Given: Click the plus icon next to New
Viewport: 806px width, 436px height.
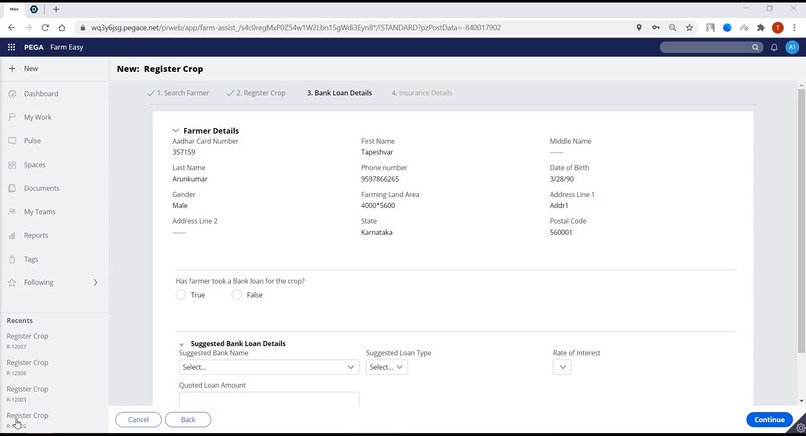Looking at the screenshot, I should tap(12, 68).
